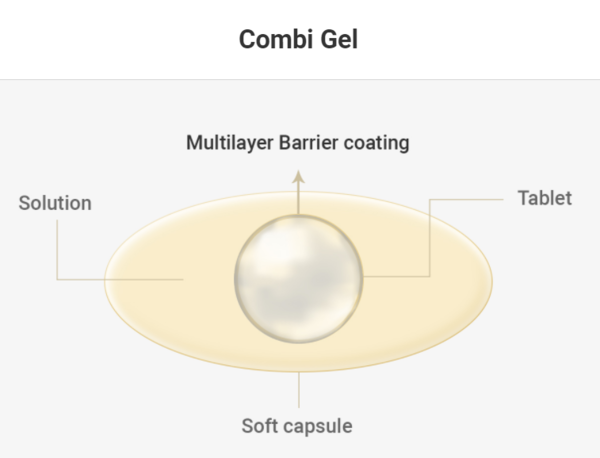This screenshot has height=458, width=600.
Task: Click the vertical leader line under Solution
Action: [57, 248]
